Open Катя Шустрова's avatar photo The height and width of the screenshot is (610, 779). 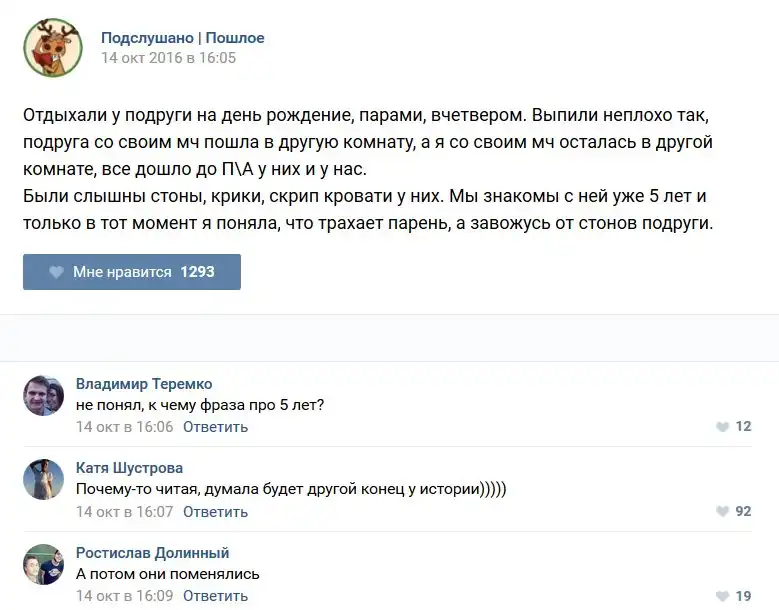tap(44, 481)
